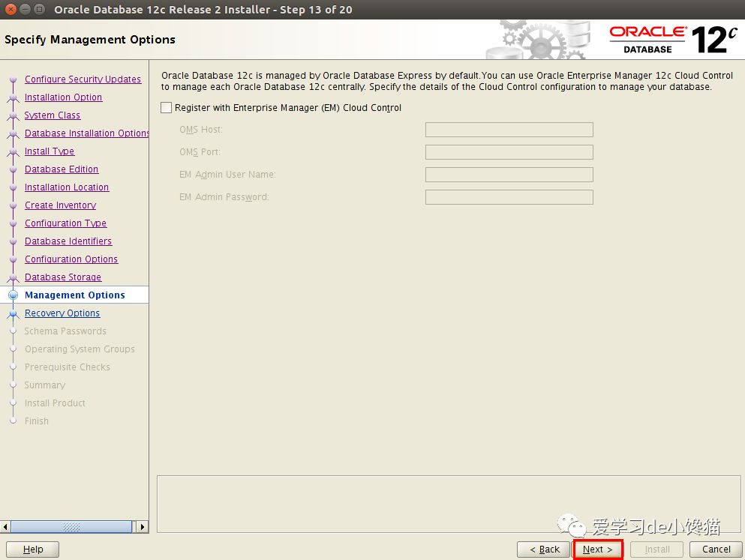Open Create Inventory step

[x=60, y=205]
